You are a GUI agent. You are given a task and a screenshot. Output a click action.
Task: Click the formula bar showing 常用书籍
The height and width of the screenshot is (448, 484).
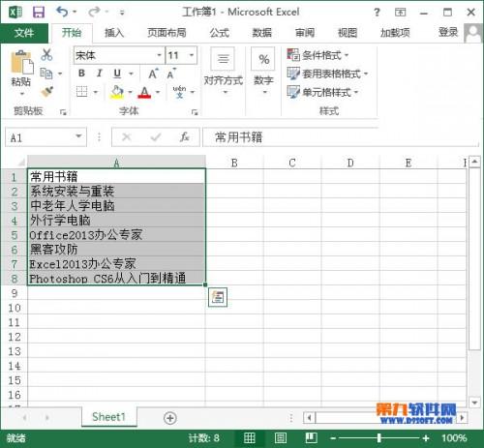pos(341,137)
